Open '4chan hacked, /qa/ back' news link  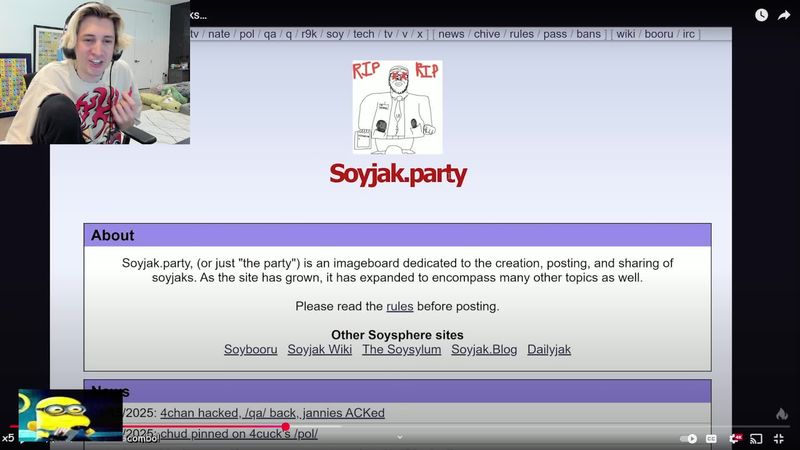[272, 413]
